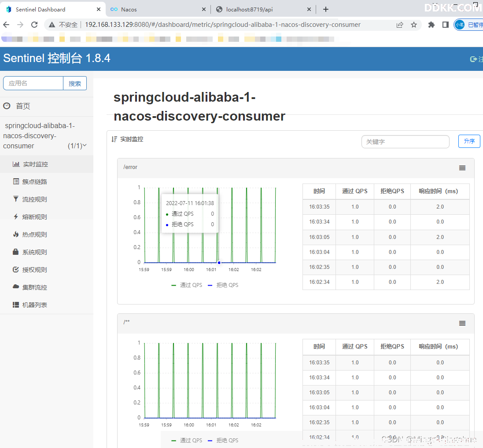Image resolution: width=483 pixels, height=448 pixels.
Task: Click the blue data point on /error chart
Action: [x=219, y=263]
